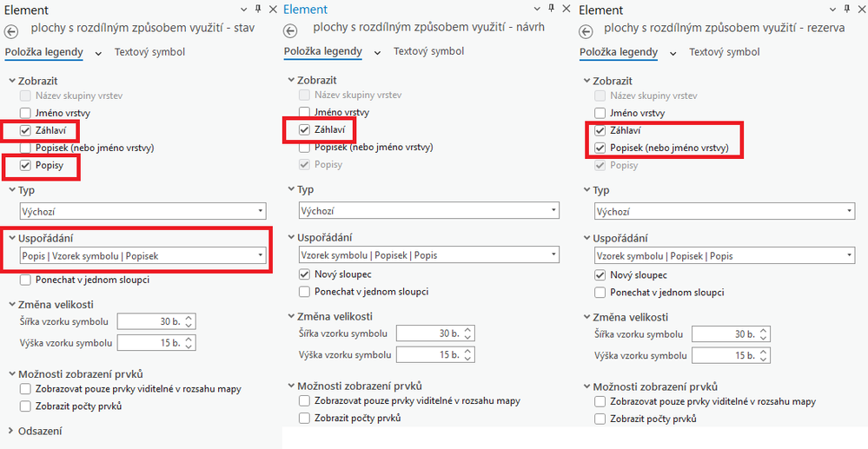Go back in the 'návrh' element pane
The width and height of the screenshot is (868, 449).
coord(290,29)
